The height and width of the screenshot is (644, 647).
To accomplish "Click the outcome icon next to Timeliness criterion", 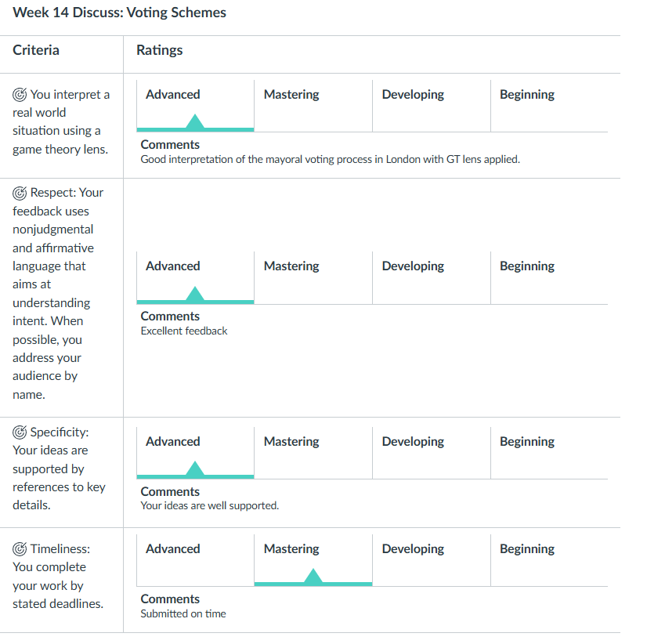I will [x=20, y=549].
